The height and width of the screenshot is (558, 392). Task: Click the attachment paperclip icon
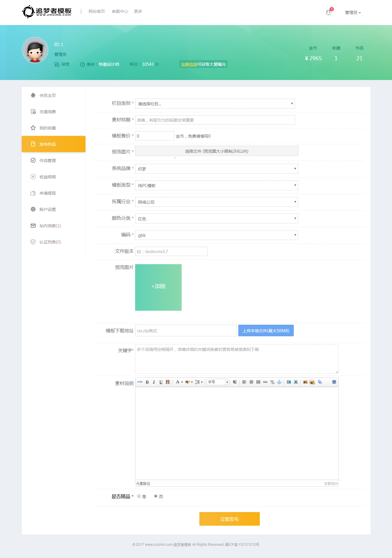pos(320,382)
